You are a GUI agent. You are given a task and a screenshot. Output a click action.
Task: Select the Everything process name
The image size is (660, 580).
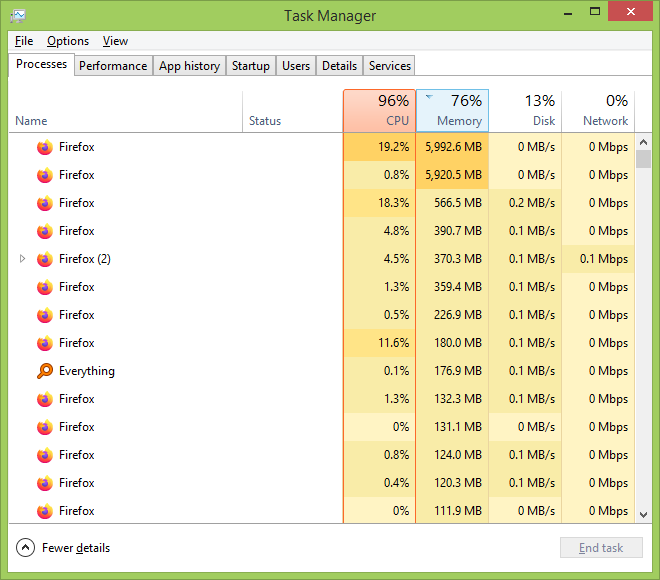point(87,371)
